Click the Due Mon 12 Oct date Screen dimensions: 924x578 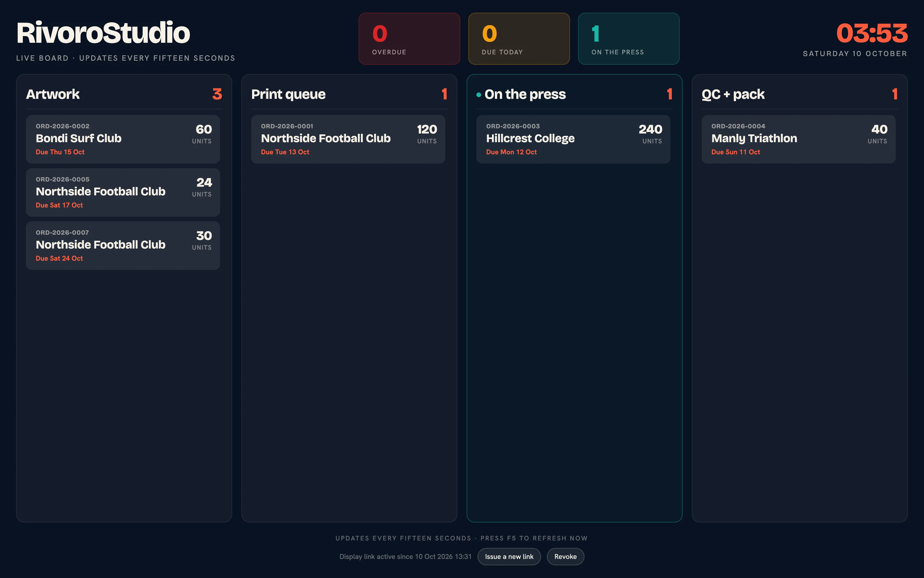pos(511,152)
